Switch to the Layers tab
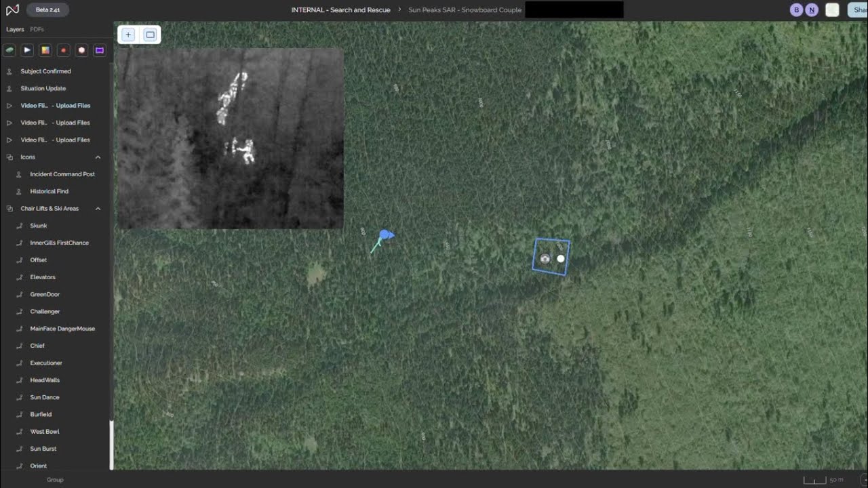 click(15, 30)
